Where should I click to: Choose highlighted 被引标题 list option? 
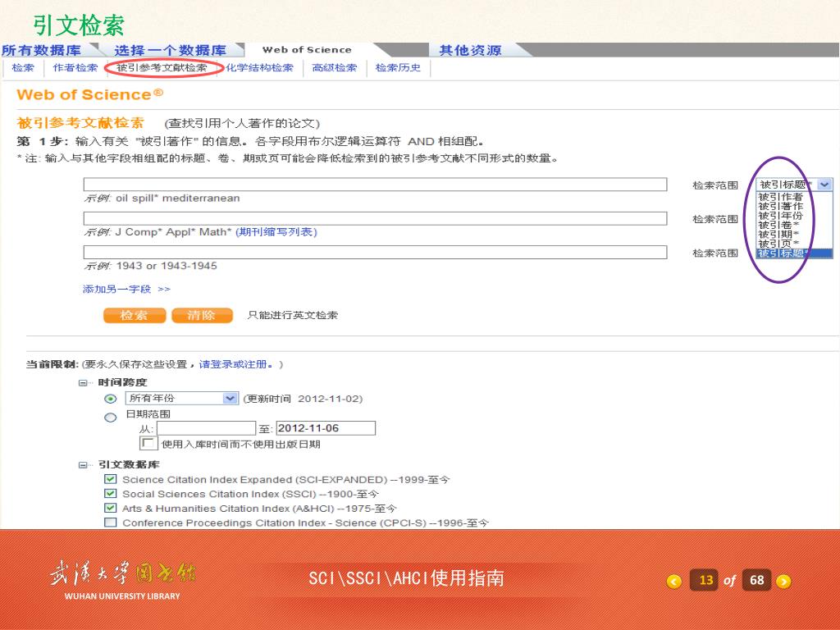794,253
